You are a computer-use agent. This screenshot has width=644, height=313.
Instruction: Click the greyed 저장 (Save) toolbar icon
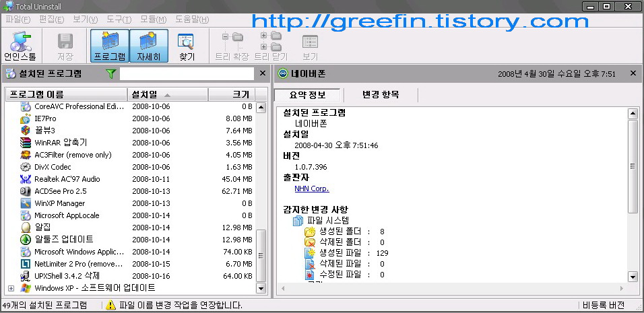click(65, 46)
